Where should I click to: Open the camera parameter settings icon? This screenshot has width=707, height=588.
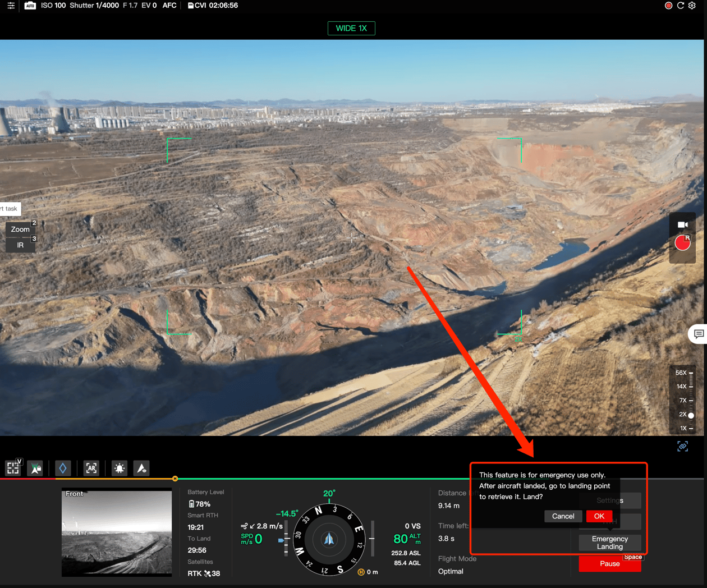[x=11, y=5]
